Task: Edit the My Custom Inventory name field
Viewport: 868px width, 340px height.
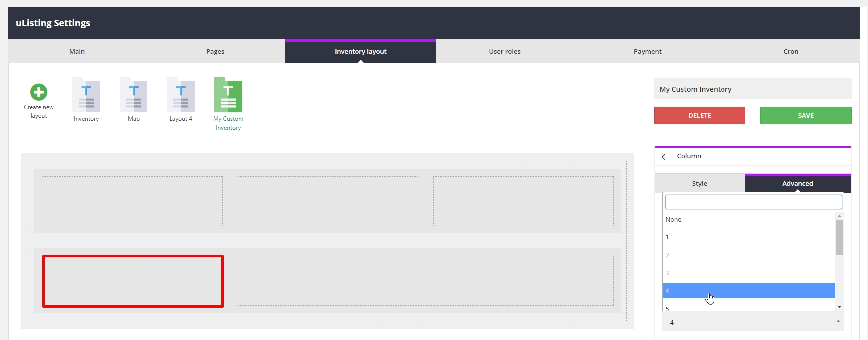Action: coord(752,89)
